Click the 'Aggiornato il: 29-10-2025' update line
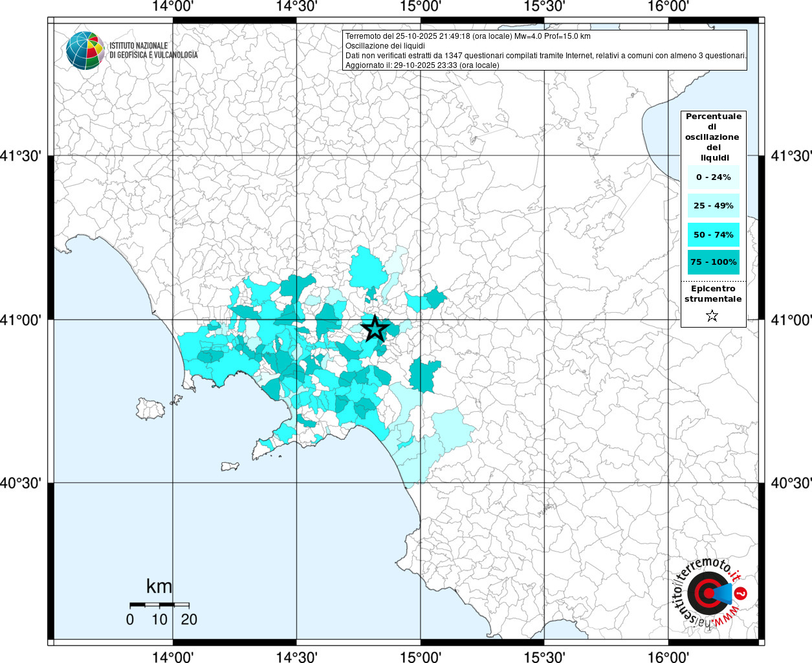This screenshot has height=663, width=812. pyautogui.click(x=422, y=65)
